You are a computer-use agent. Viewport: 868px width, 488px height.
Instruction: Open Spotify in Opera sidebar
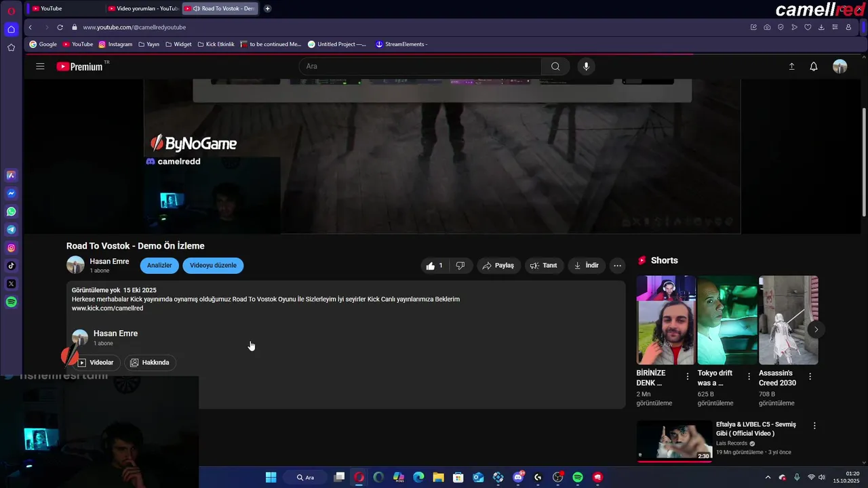pyautogui.click(x=11, y=302)
